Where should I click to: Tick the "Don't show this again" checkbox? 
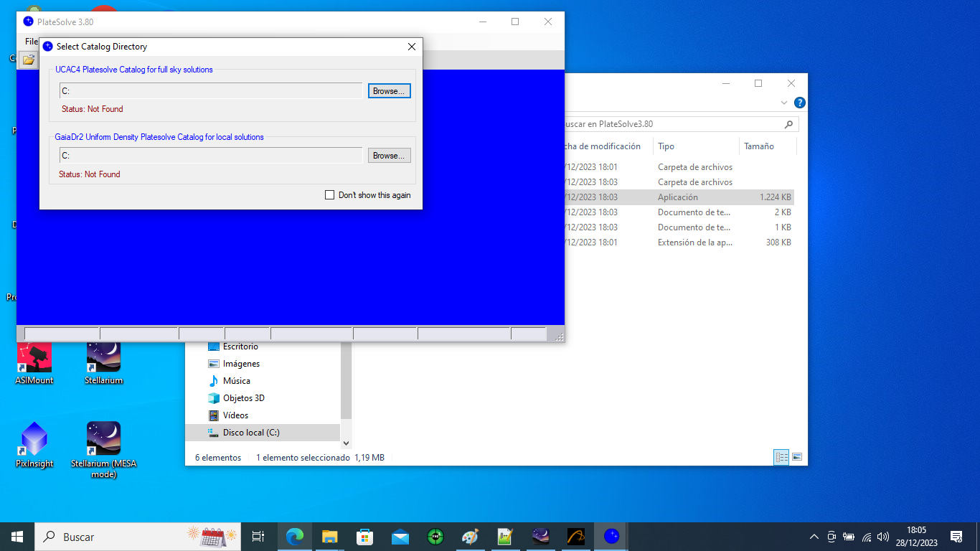point(330,195)
